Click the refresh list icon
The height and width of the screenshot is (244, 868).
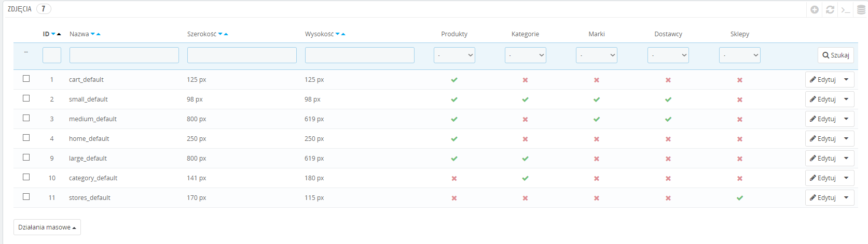tap(830, 9)
